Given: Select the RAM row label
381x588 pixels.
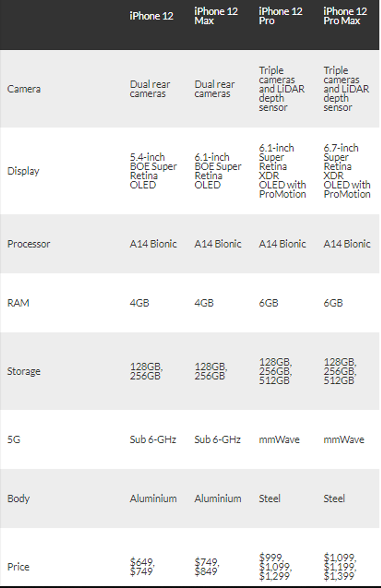Looking at the screenshot, I should click(18, 303).
